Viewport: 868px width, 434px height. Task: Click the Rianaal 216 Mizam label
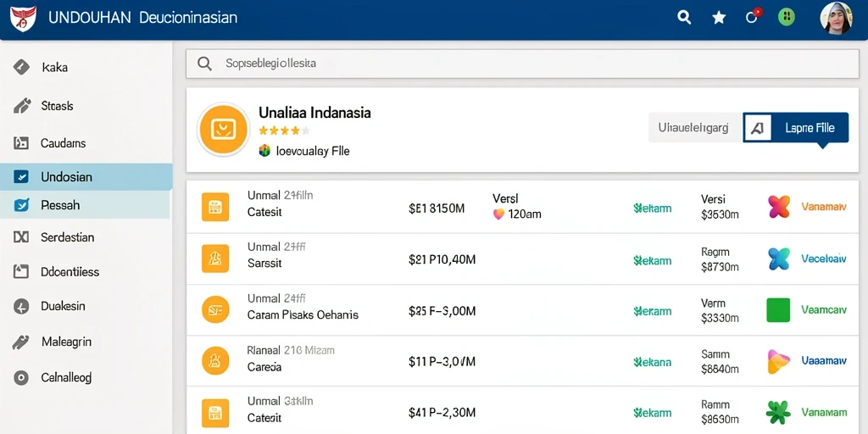pos(291,350)
